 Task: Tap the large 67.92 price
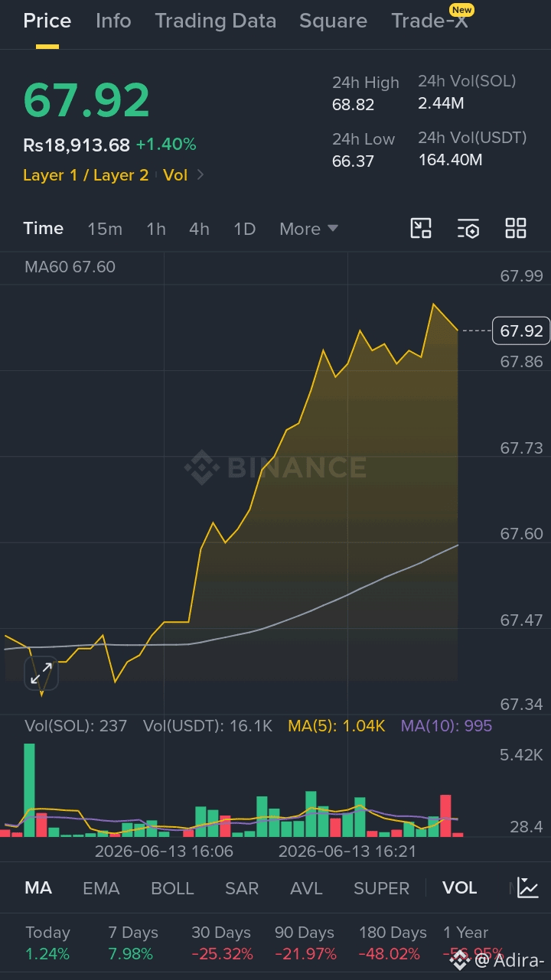coord(86,100)
